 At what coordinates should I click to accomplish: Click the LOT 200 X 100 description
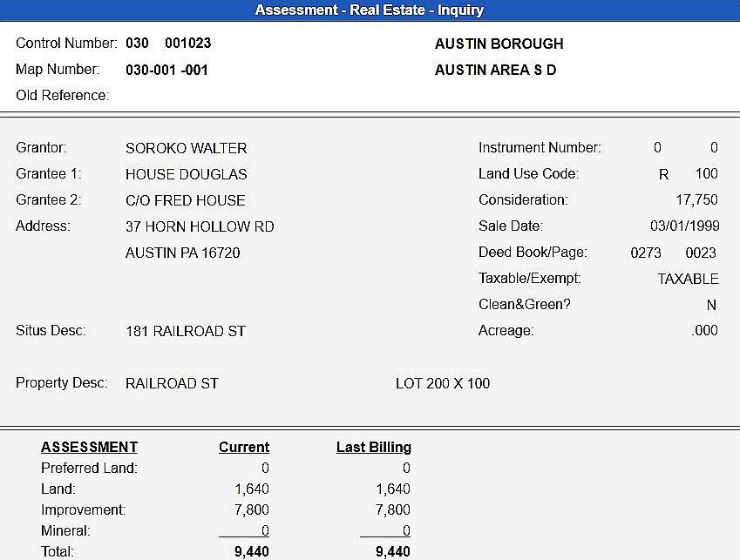[442, 383]
